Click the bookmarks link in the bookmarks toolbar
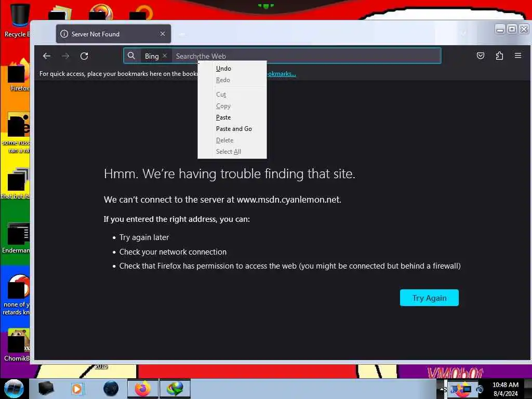This screenshot has height=399, width=532. click(281, 74)
